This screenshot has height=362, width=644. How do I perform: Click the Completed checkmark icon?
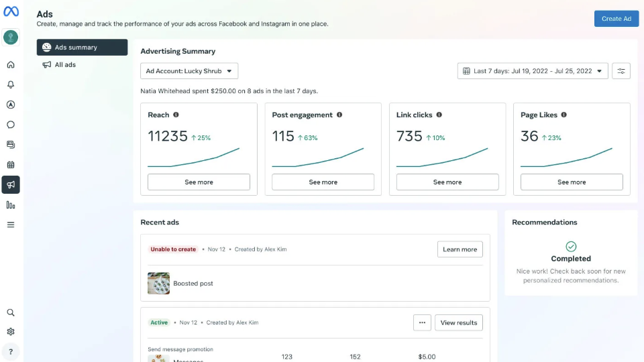coord(571,246)
